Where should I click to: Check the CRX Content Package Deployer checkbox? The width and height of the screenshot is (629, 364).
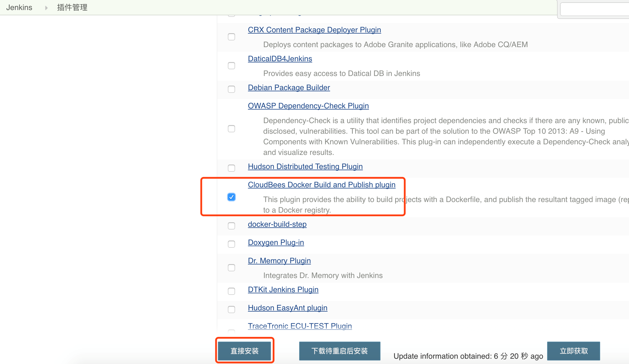231,37
